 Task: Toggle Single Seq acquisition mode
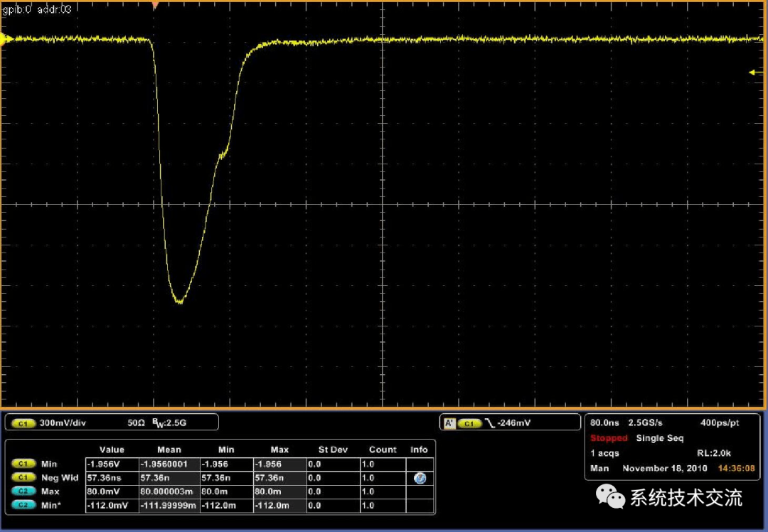[660, 439]
